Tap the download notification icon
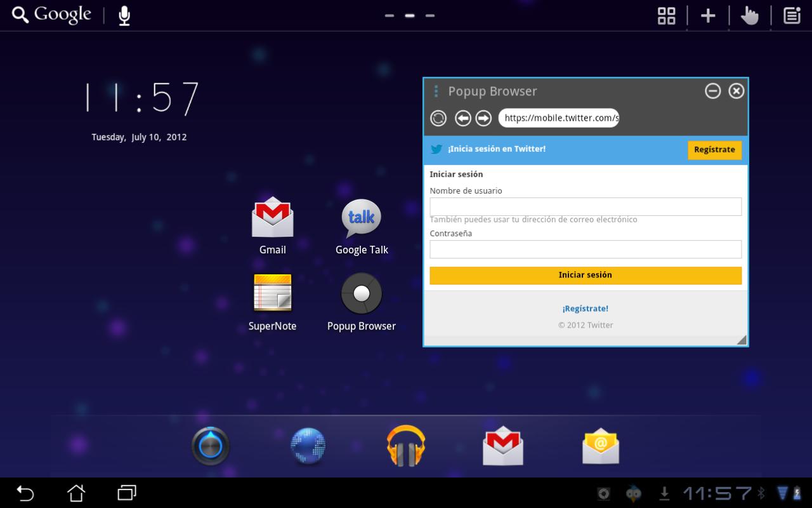 tap(664, 493)
